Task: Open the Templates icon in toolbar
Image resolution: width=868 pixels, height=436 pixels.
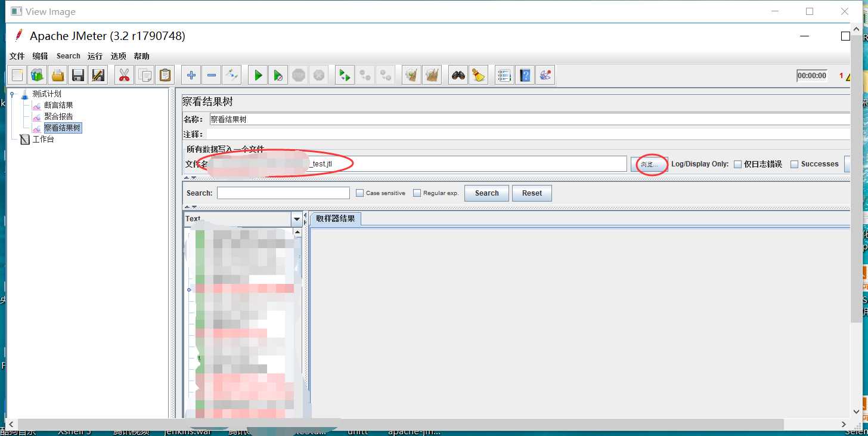Action: [38, 75]
